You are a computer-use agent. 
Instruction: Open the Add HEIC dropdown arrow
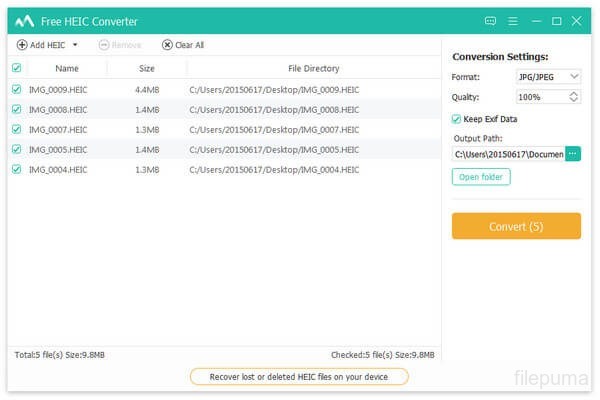point(75,45)
